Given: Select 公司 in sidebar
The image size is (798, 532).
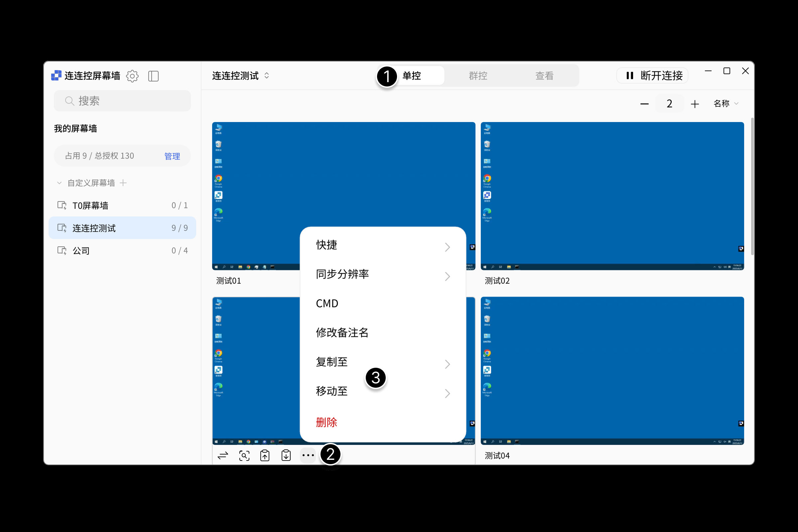Looking at the screenshot, I should (x=122, y=251).
